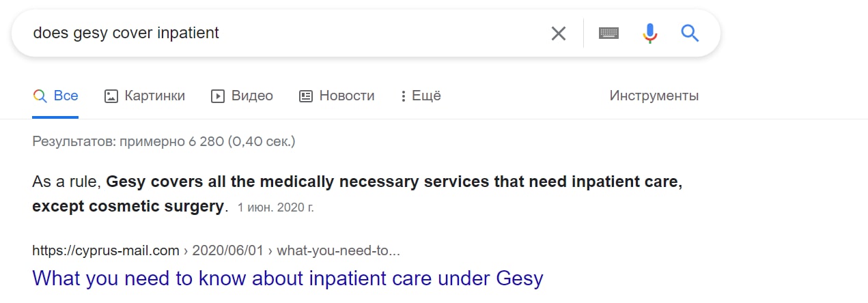Select the Все results tab label
This screenshot has width=868, height=303.
tap(66, 96)
